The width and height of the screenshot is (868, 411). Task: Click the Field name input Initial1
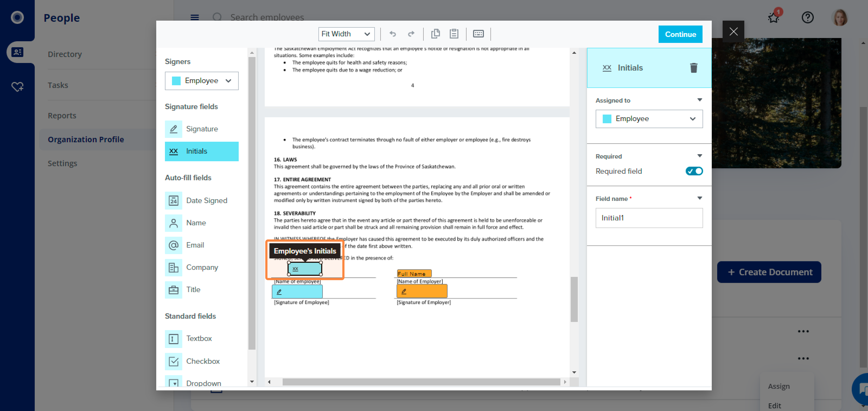click(x=649, y=218)
